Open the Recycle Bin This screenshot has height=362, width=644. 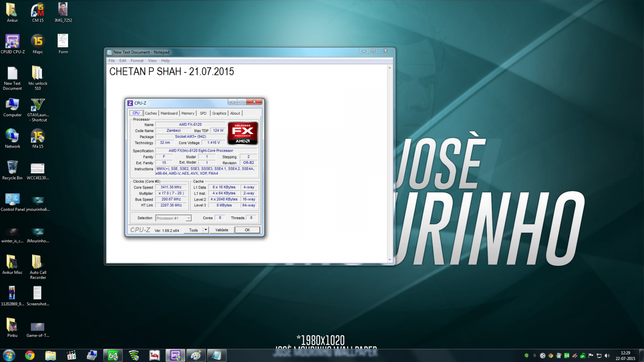(x=12, y=170)
